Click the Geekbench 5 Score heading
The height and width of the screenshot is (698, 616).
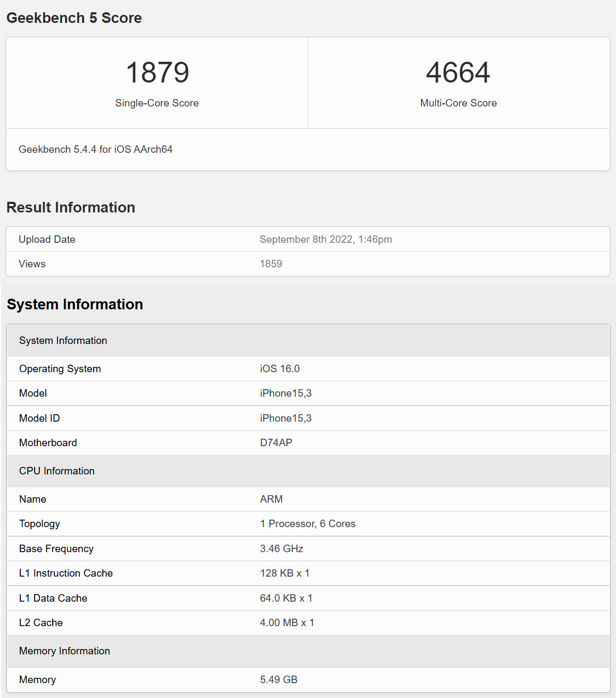pos(74,18)
